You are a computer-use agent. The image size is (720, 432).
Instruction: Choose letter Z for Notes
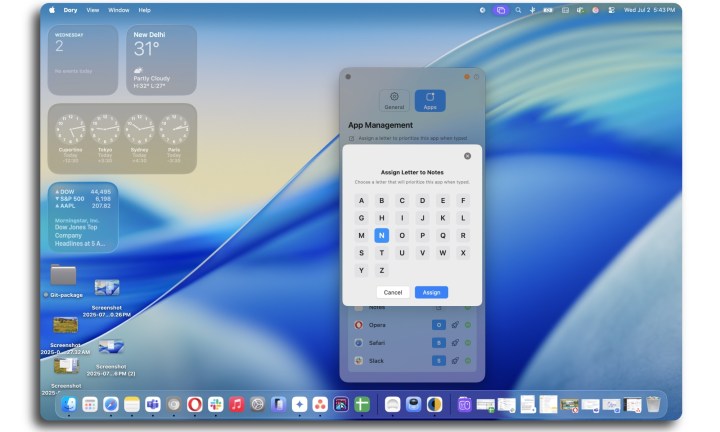click(381, 270)
